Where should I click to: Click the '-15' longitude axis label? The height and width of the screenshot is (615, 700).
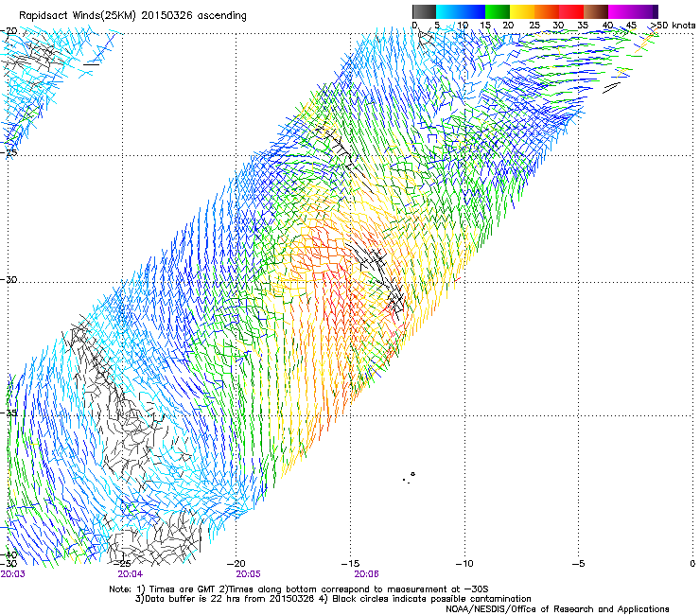pyautogui.click(x=350, y=564)
